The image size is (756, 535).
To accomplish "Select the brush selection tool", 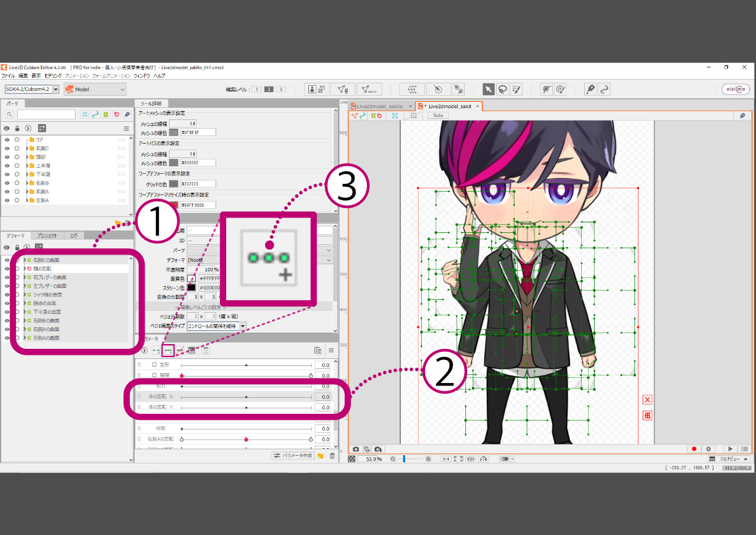I will [x=516, y=89].
